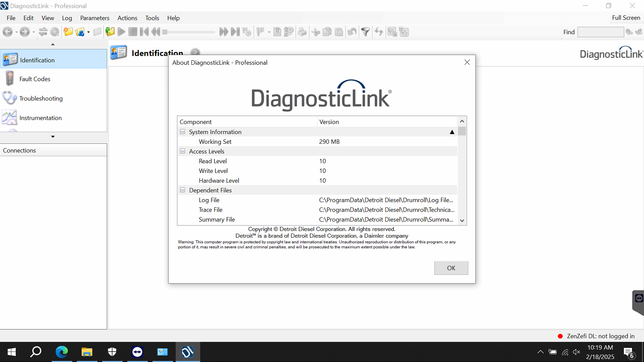Expand sidebar list with the down arrow
This screenshot has height=362, width=644.
coord(53,137)
